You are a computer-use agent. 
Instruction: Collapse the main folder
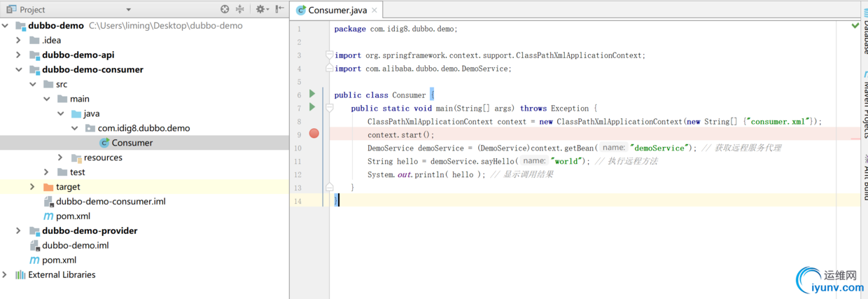tap(47, 99)
